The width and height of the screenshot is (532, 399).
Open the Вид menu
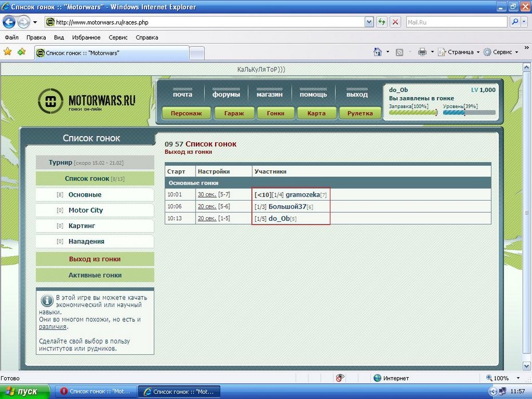click(x=59, y=37)
